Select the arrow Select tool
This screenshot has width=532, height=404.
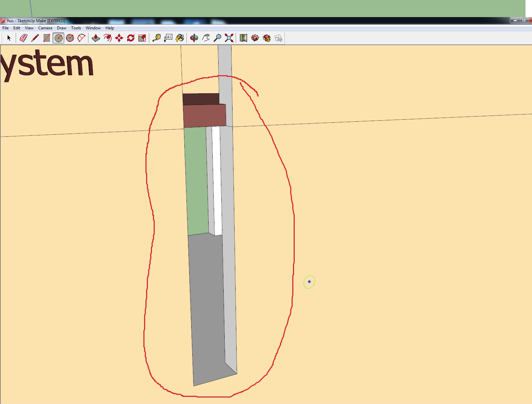9,38
